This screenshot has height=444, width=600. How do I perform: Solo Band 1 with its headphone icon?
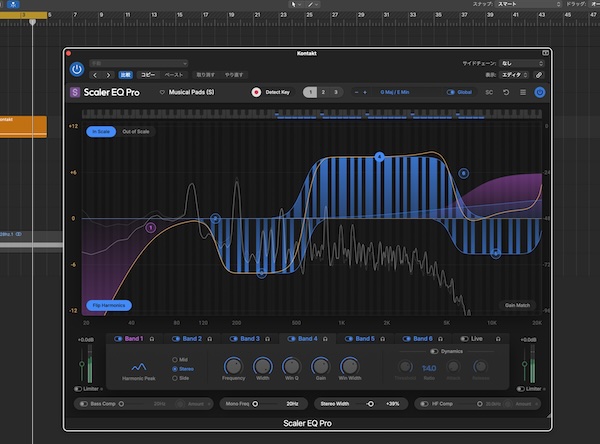152,339
